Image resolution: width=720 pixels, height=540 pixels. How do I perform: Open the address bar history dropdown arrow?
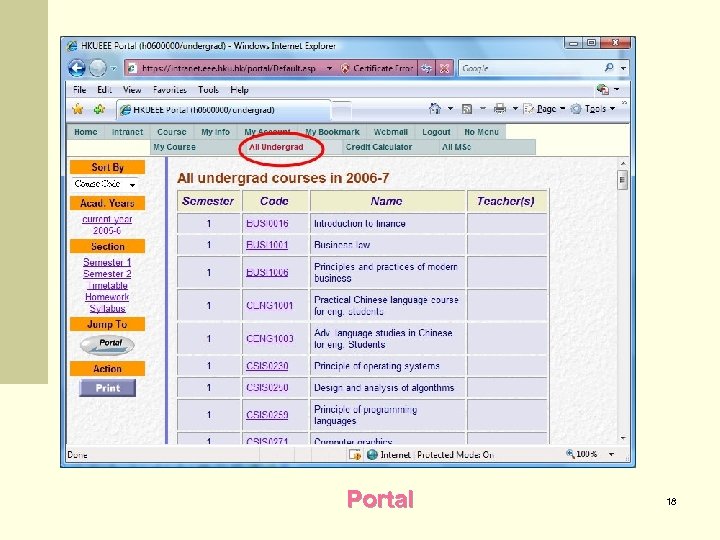[x=329, y=68]
